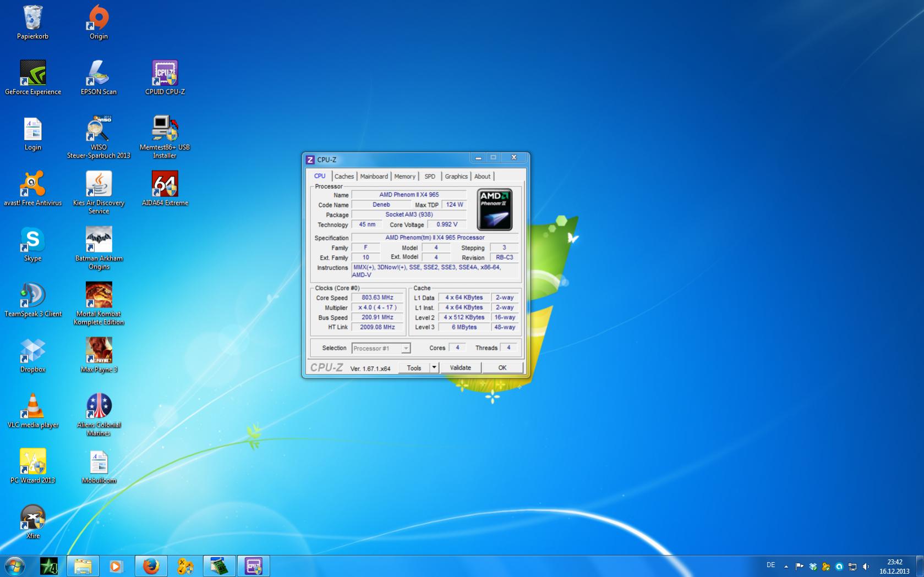The image size is (924, 577).
Task: Start the Memtest86+ USB Installer shortcut
Action: pyautogui.click(x=165, y=130)
